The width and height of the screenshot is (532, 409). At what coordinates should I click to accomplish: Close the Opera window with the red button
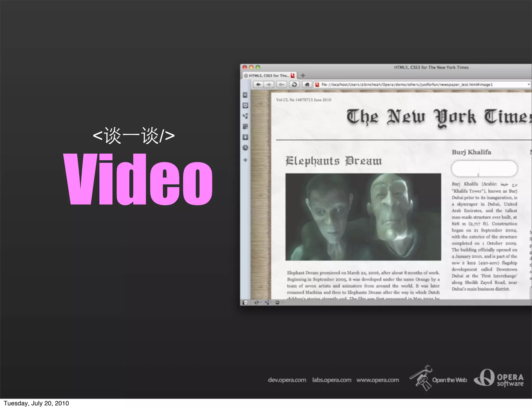tap(245, 67)
